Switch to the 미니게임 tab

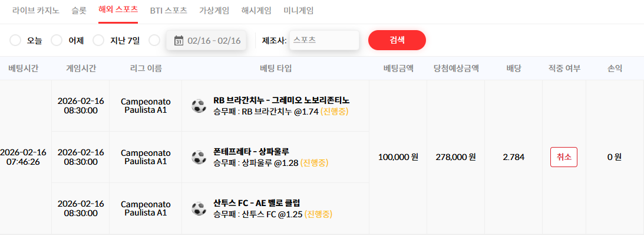click(299, 11)
